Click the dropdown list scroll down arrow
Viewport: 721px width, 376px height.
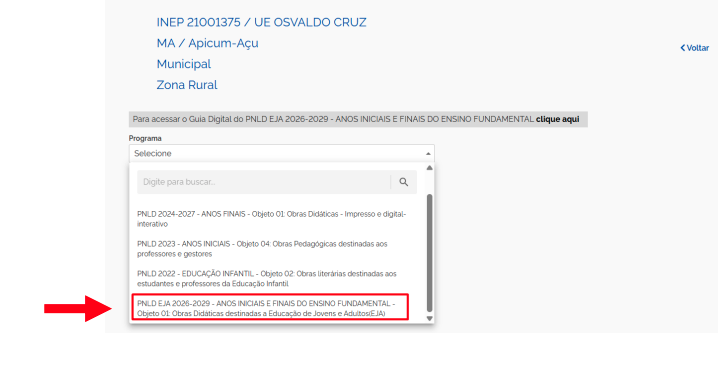(x=429, y=318)
